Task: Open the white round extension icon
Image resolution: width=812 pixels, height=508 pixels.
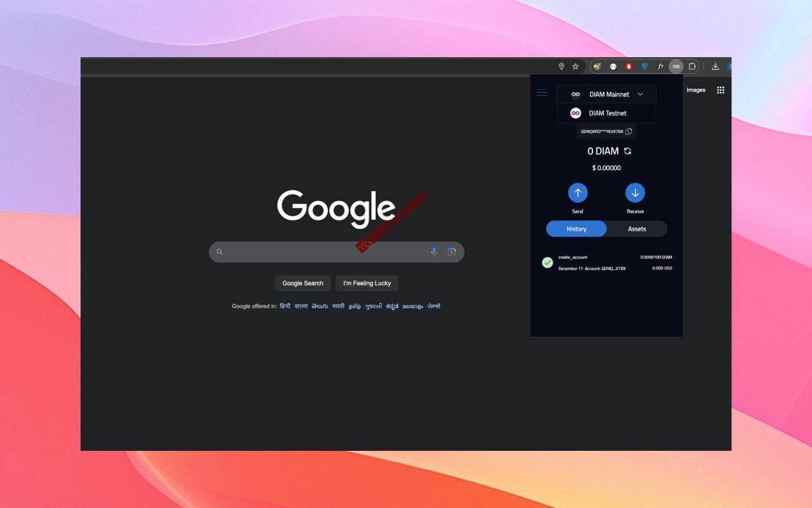Action: (x=613, y=66)
